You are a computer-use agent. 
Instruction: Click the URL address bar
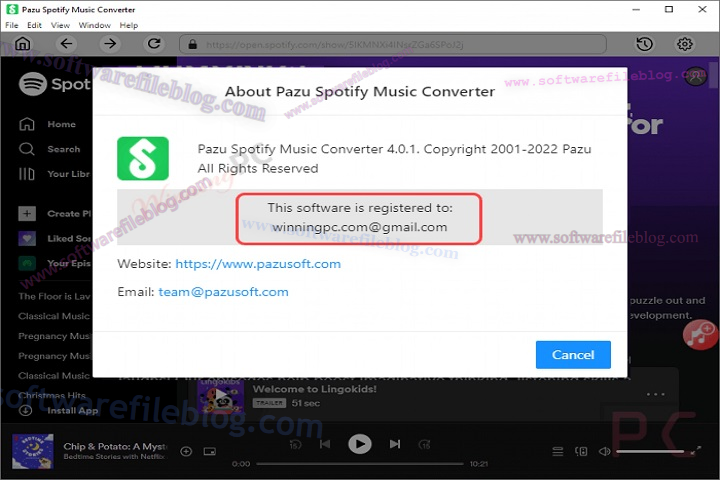pos(400,44)
